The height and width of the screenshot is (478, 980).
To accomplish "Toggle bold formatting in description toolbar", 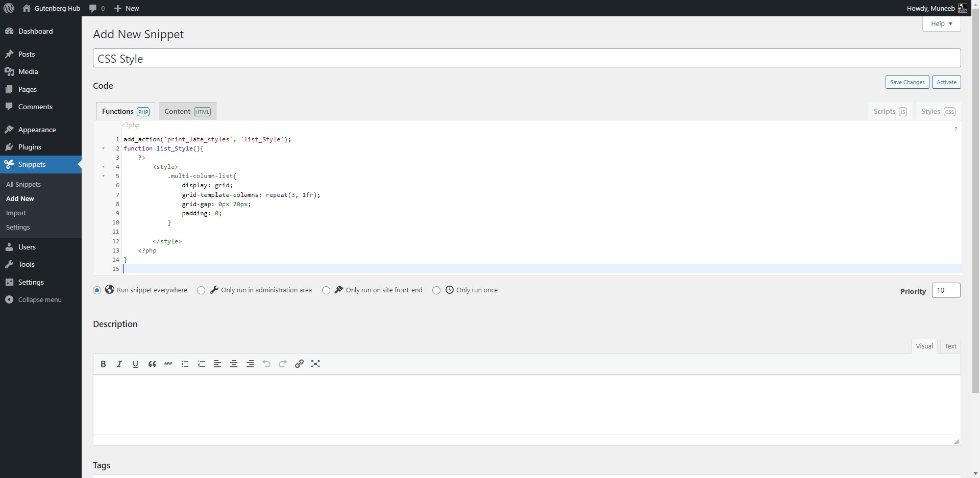I will (x=103, y=364).
